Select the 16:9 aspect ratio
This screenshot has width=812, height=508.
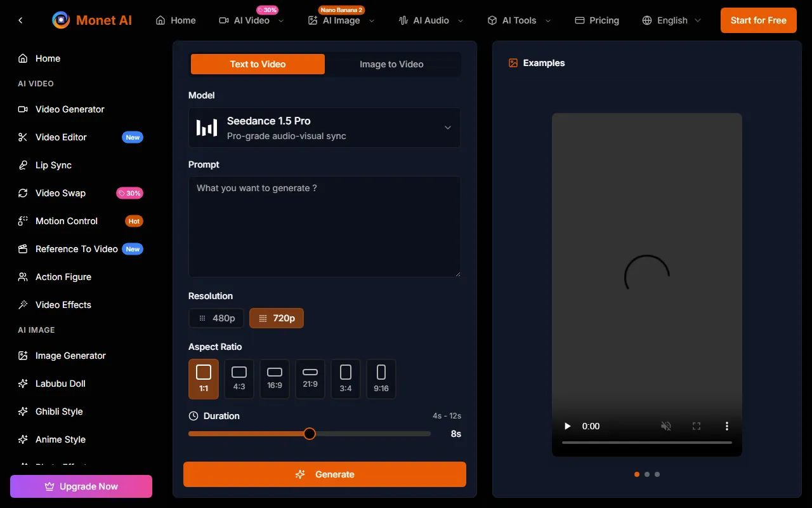(x=275, y=379)
